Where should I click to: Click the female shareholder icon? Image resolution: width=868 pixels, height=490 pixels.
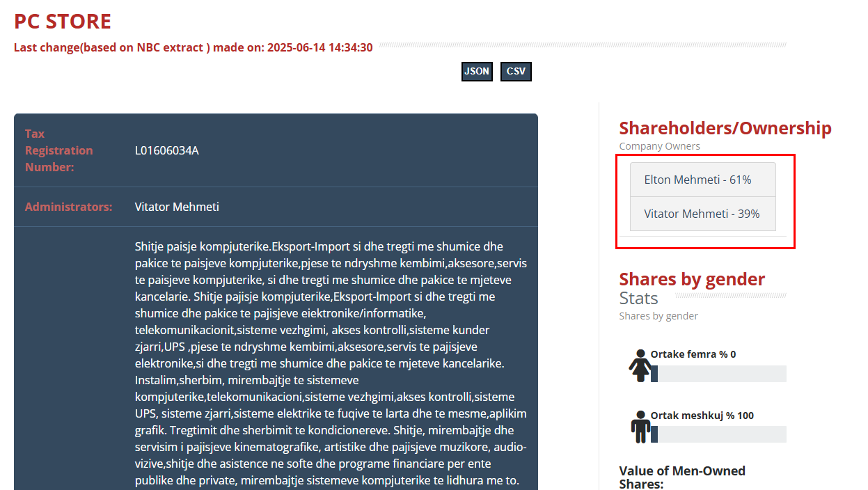[x=640, y=365]
